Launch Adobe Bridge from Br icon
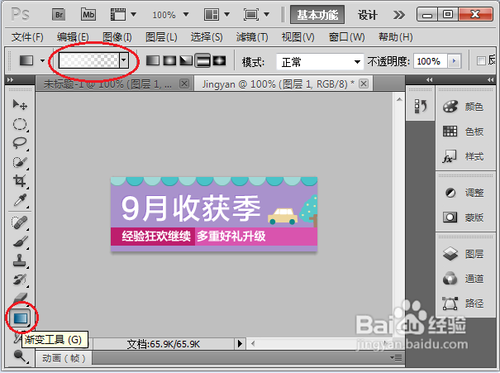The image size is (500, 373). 59,15
